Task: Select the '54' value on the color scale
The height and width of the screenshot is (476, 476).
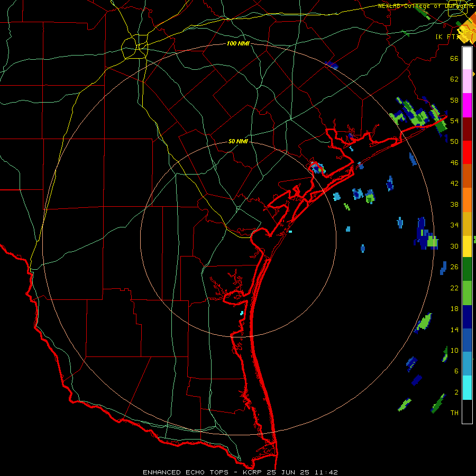Action: click(454, 121)
